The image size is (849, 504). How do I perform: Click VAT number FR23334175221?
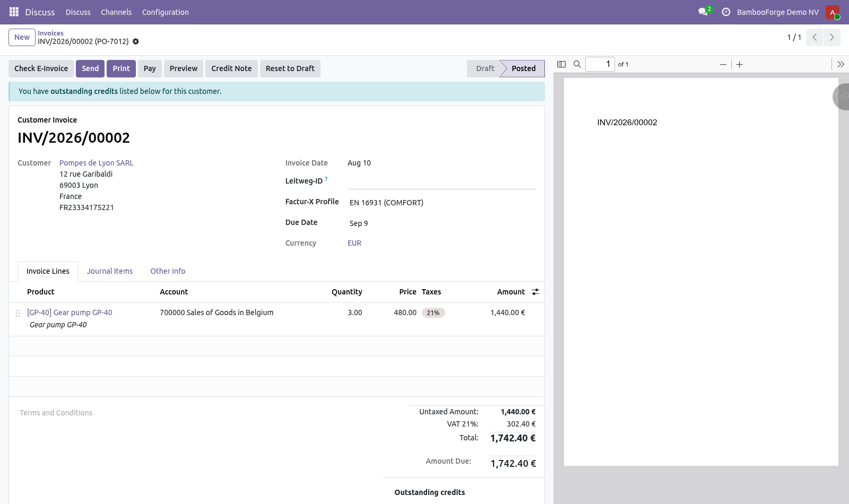pyautogui.click(x=86, y=207)
